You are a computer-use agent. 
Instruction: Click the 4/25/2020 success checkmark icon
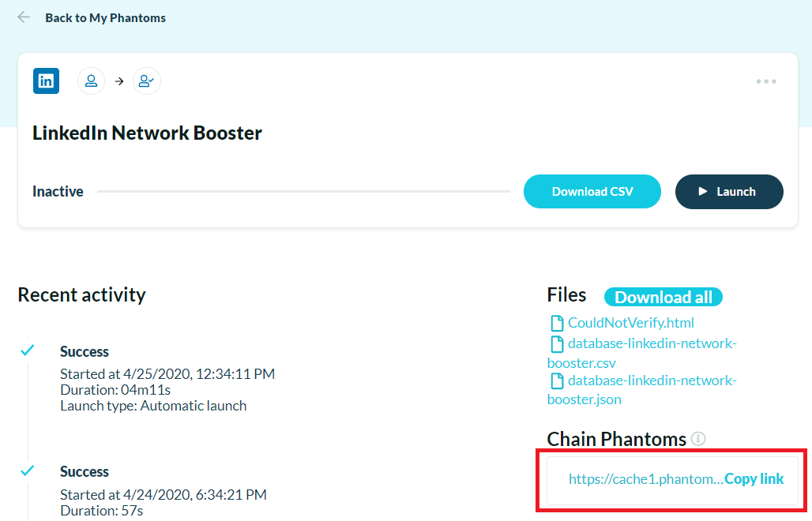click(28, 350)
